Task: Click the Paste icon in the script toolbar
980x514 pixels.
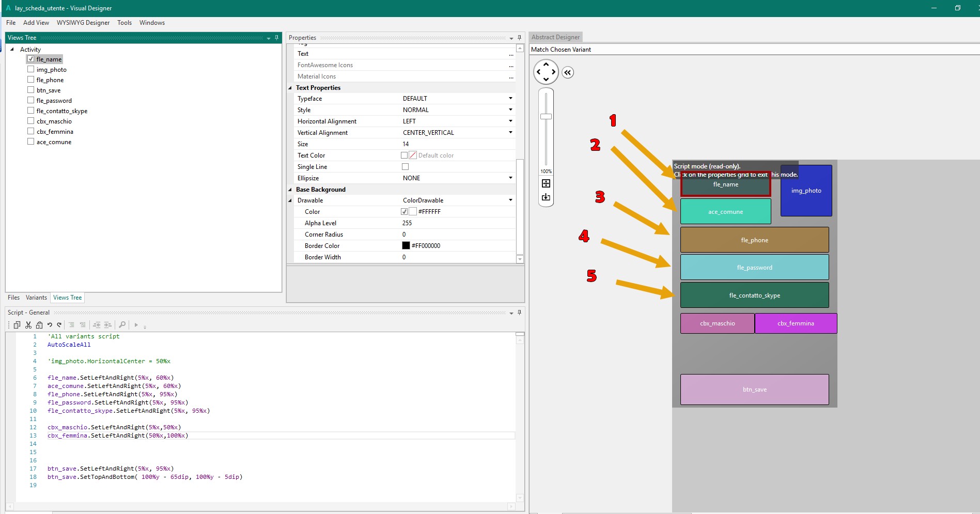Action: [x=39, y=325]
